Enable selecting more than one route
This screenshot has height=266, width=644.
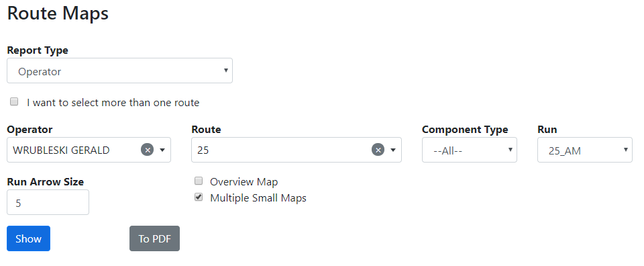[14, 101]
